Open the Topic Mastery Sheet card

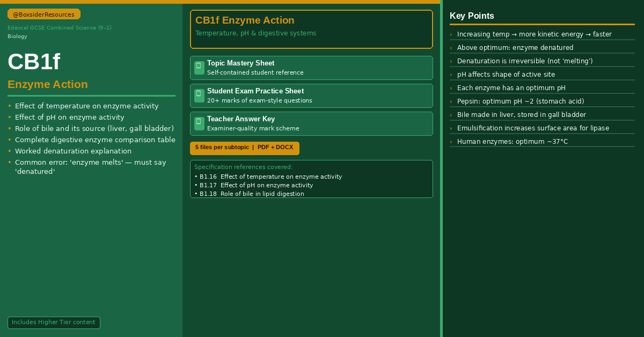(311, 68)
